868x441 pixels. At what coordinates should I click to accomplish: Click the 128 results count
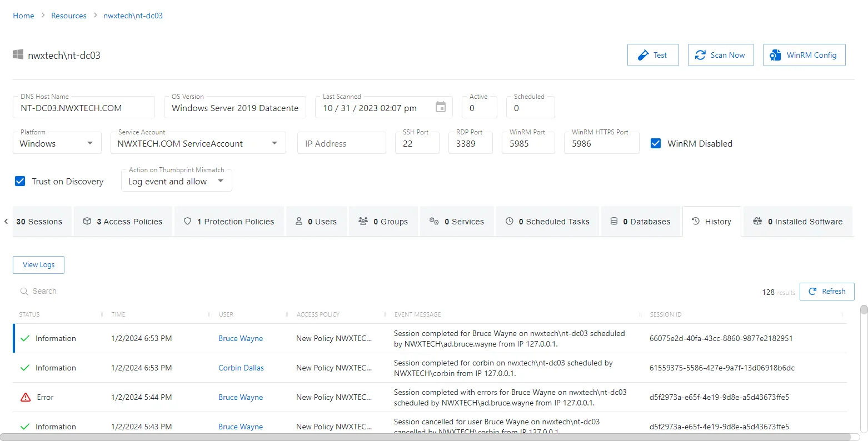point(779,292)
